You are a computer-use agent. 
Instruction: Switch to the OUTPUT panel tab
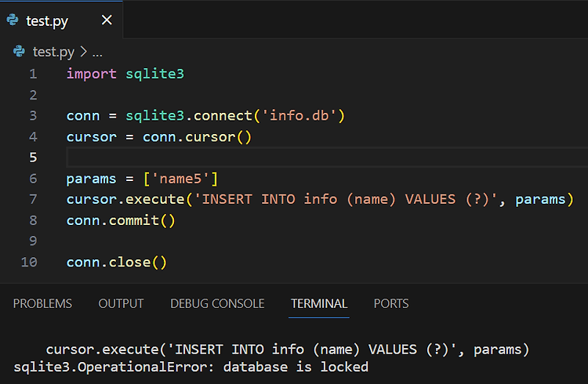121,303
